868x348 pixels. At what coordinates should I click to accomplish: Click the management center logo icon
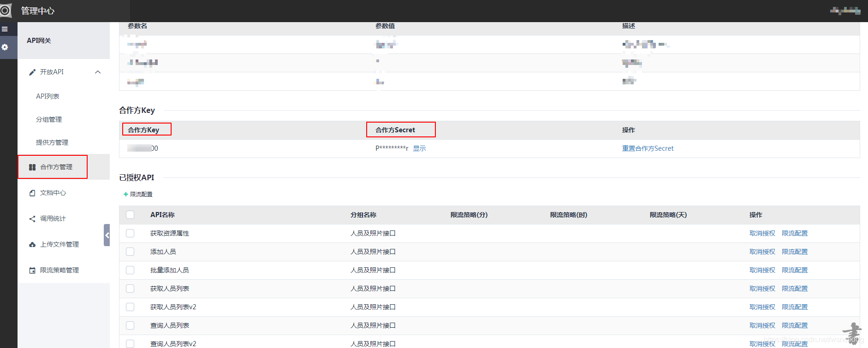tap(5, 10)
